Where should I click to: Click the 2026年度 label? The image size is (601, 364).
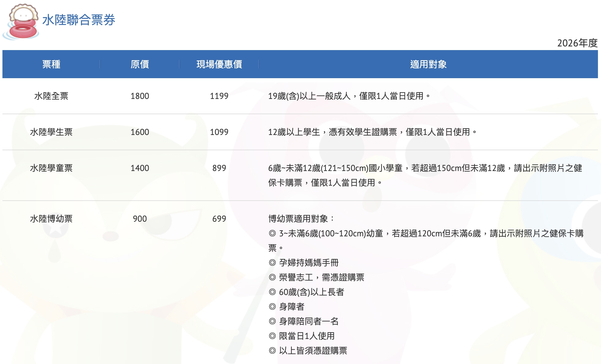point(577,43)
